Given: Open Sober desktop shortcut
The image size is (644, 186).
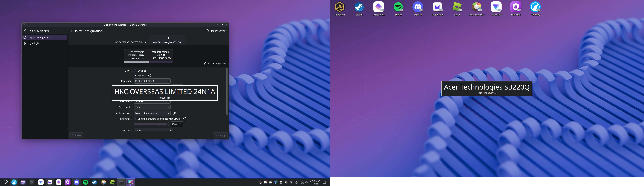Looking at the screenshot, I should [457, 9].
